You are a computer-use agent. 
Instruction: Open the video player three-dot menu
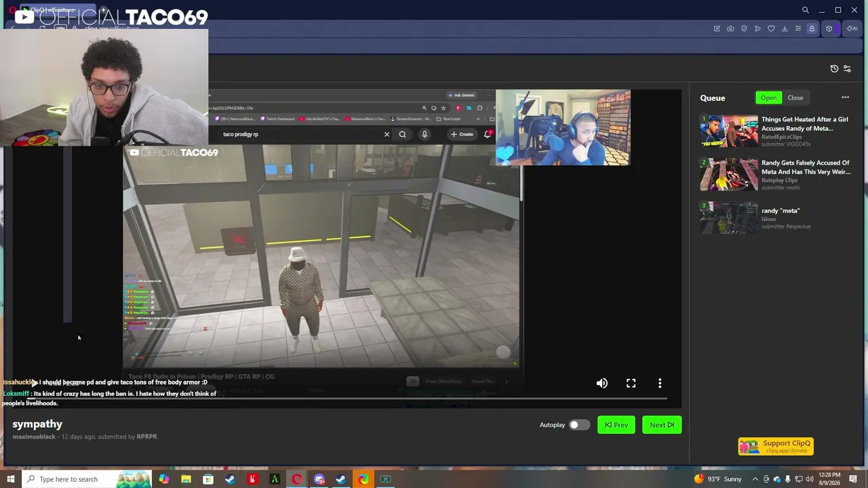point(660,384)
